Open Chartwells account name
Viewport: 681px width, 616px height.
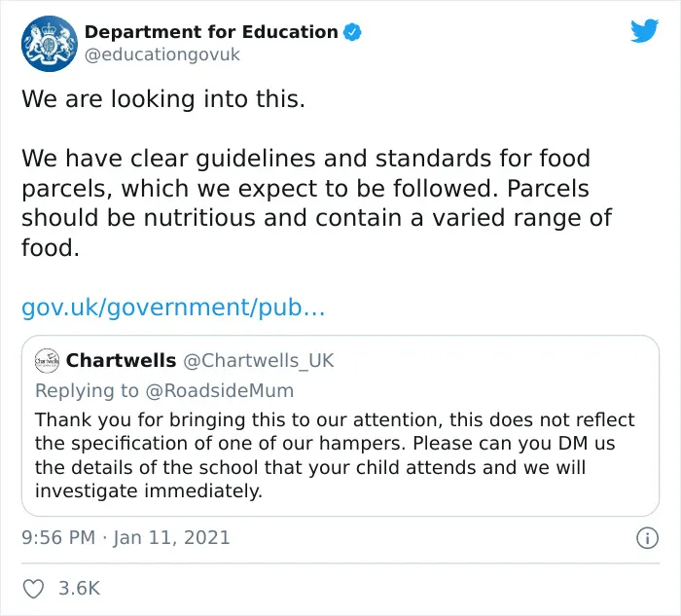(122, 361)
